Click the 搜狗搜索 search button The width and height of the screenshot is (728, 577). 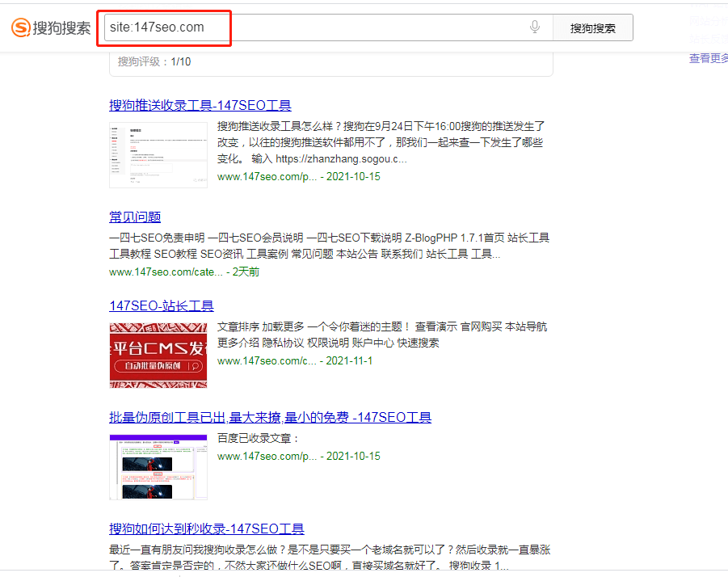tap(592, 27)
